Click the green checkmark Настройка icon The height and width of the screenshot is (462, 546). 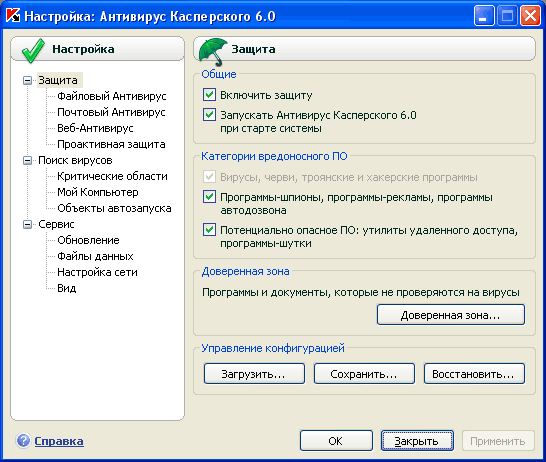[x=33, y=50]
